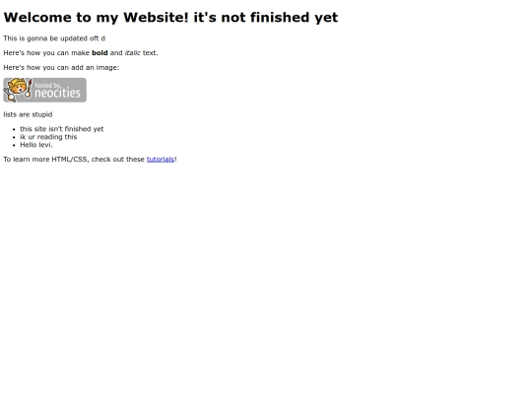
Task: Click the bold word in the formatting sentence
Action: click(100, 53)
